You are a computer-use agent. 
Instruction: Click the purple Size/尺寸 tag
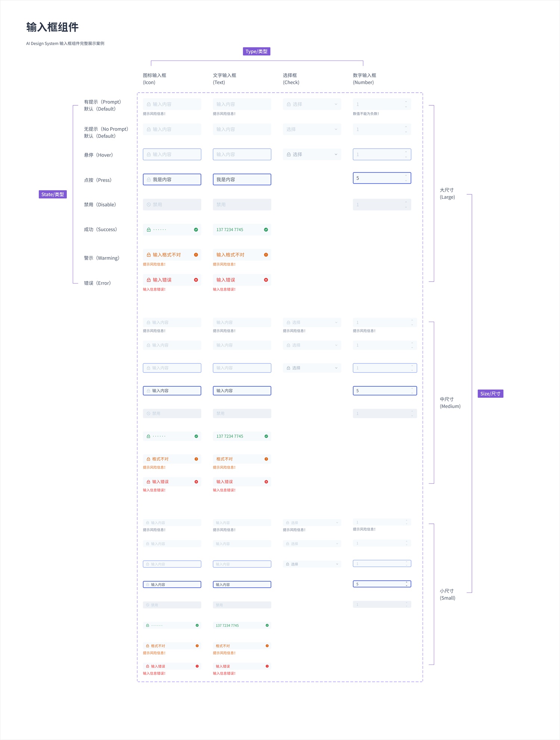pyautogui.click(x=490, y=394)
